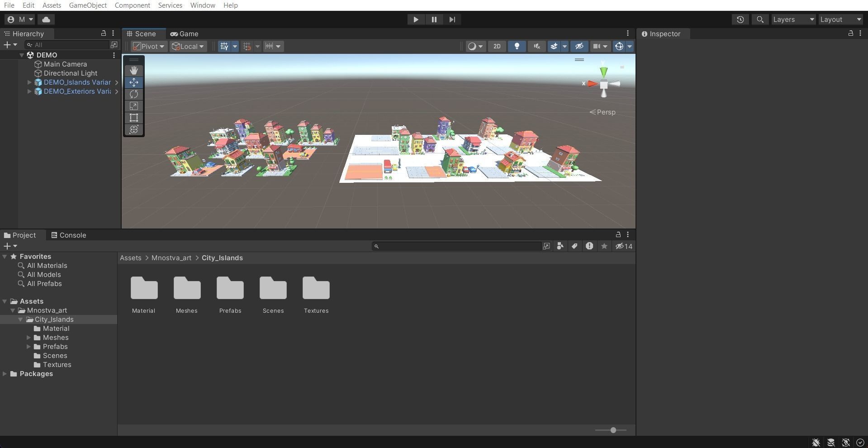Select the Rect tool
Viewport: 868px width, 448px height.
coord(134,118)
